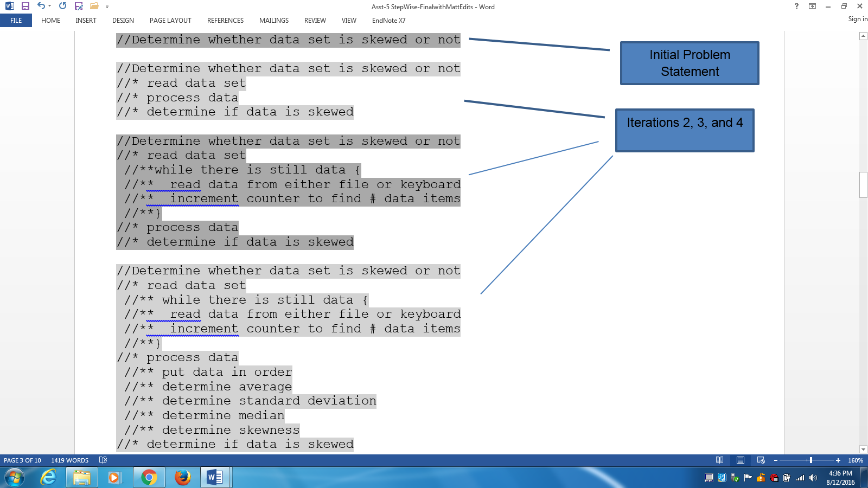This screenshot has height=488, width=868.
Task: Switch to the HOME ribbon tab
Action: tap(51, 21)
